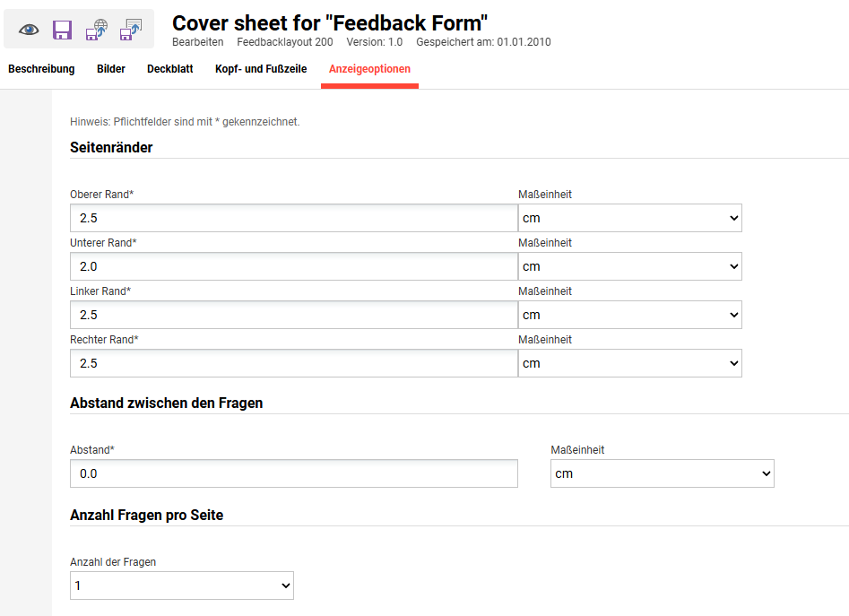
Task: Open Maßeinheit dropdown for Unterer Rand
Action: (629, 266)
